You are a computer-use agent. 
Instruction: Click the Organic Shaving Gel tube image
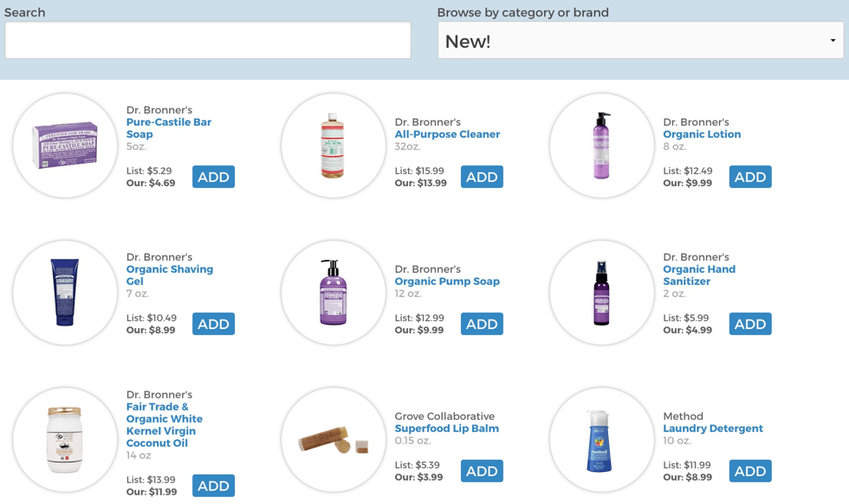[x=65, y=293]
